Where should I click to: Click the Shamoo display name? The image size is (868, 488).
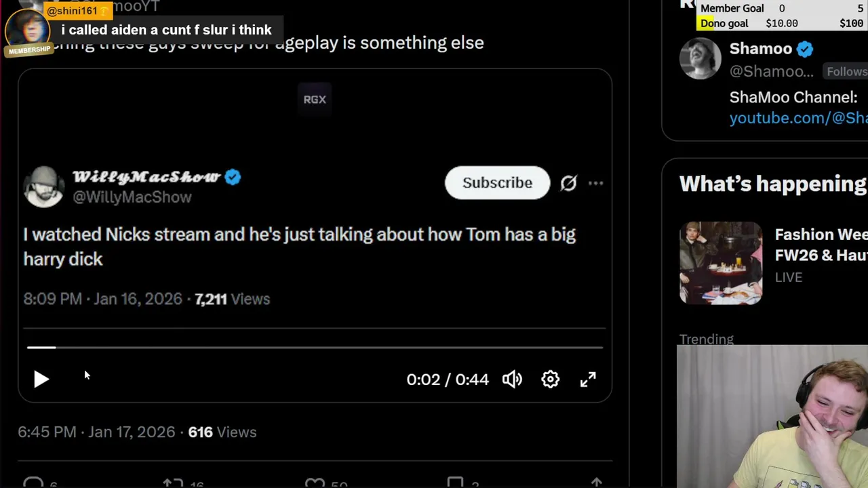tap(760, 49)
